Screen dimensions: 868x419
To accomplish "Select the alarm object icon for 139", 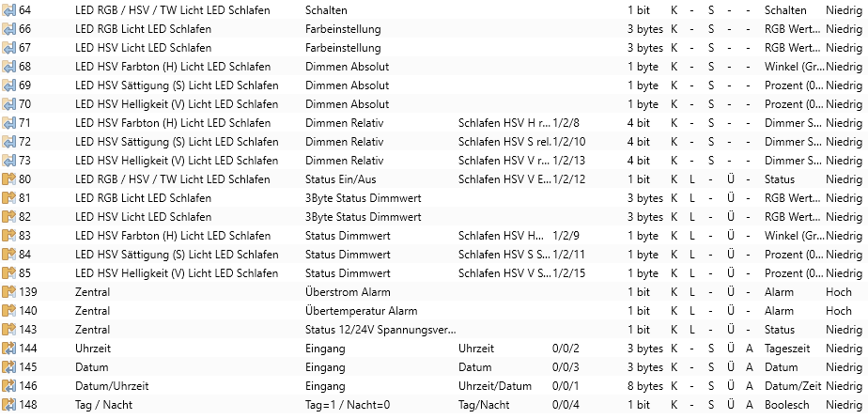I will [8, 292].
